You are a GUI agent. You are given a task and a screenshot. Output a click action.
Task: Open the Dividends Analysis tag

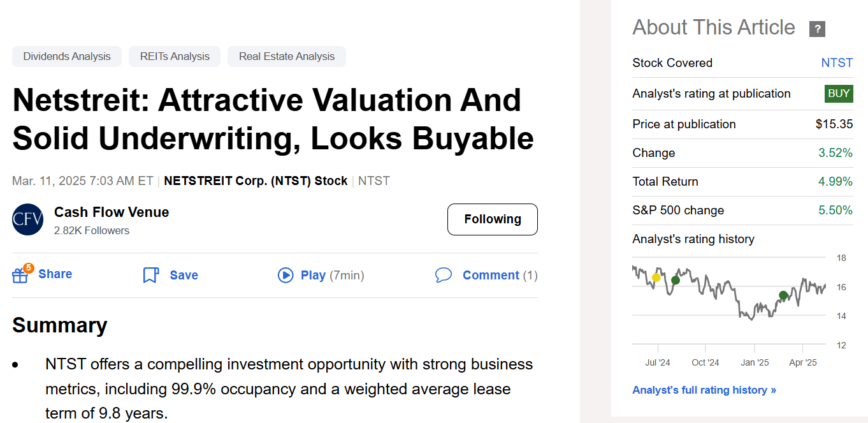tap(67, 56)
